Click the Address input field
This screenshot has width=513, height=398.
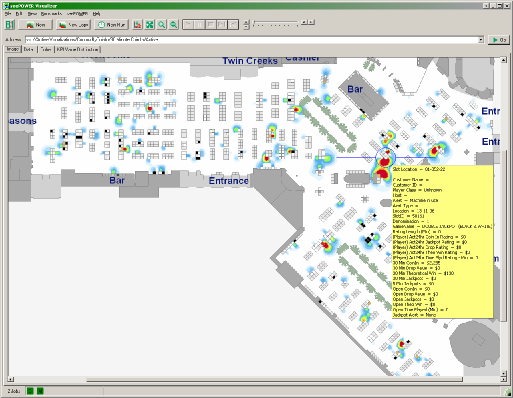252,40
